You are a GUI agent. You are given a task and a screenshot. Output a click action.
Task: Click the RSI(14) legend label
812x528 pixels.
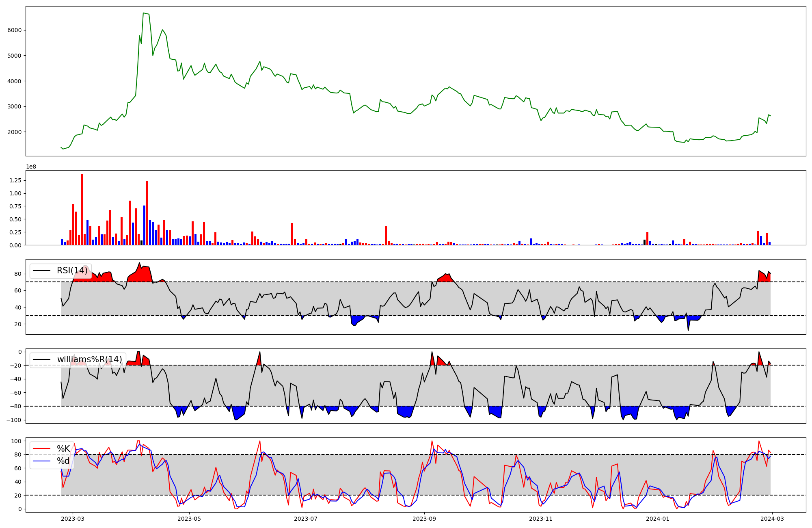coord(72,270)
